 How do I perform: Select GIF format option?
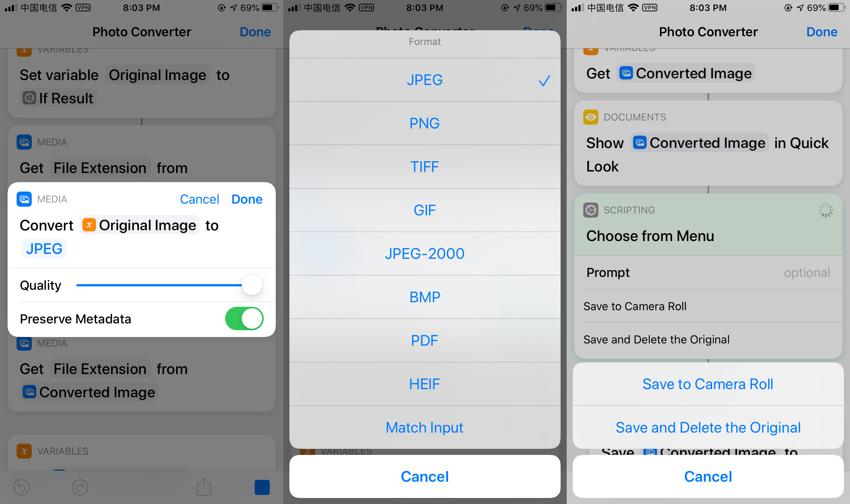click(424, 209)
